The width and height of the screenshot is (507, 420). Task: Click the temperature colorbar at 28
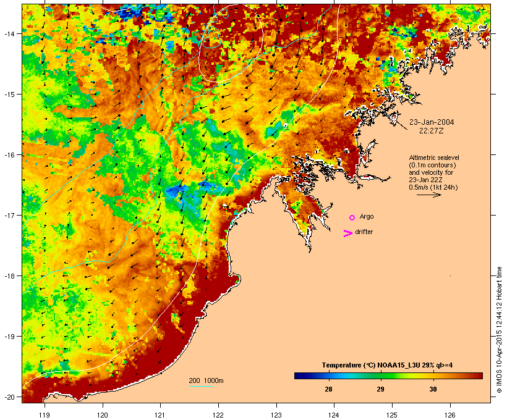click(x=329, y=376)
